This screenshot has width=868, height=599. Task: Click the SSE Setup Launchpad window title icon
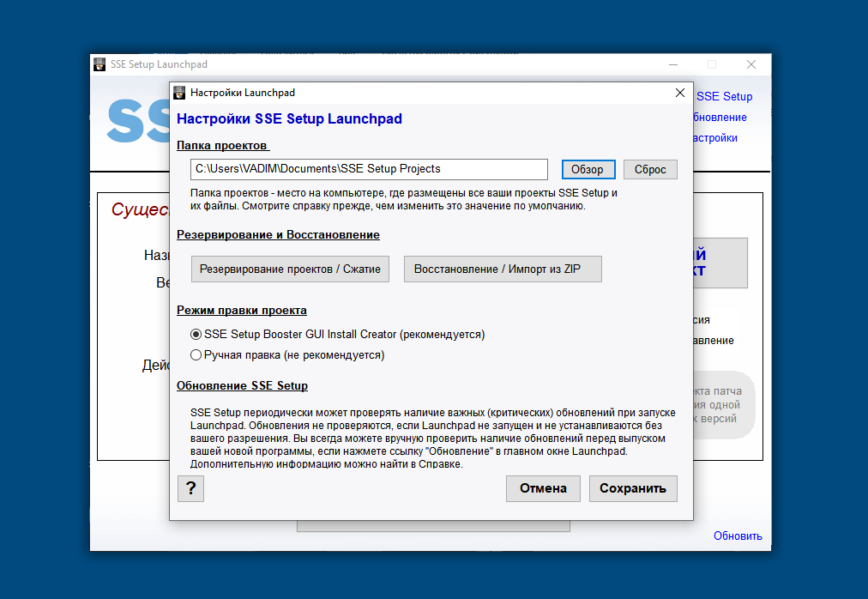[x=99, y=64]
